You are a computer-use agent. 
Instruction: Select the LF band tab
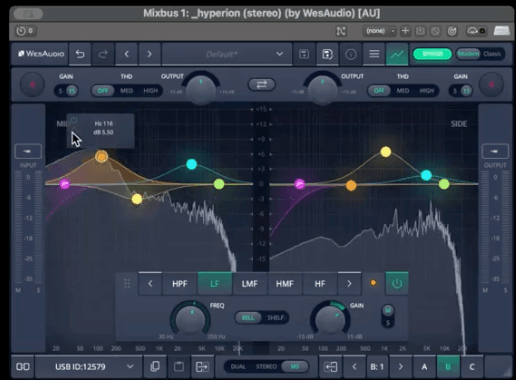click(x=215, y=284)
